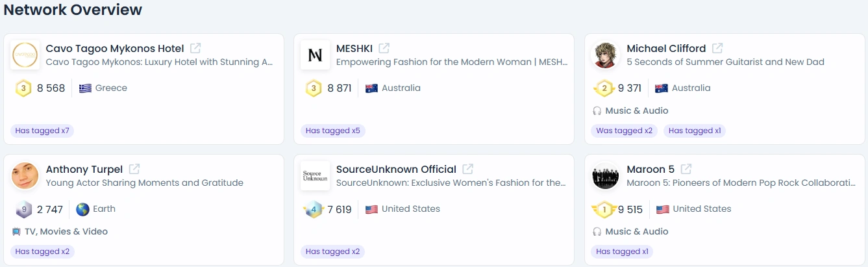Open external link icon beside Michael Clifford
The height and width of the screenshot is (267, 868).
pos(717,48)
